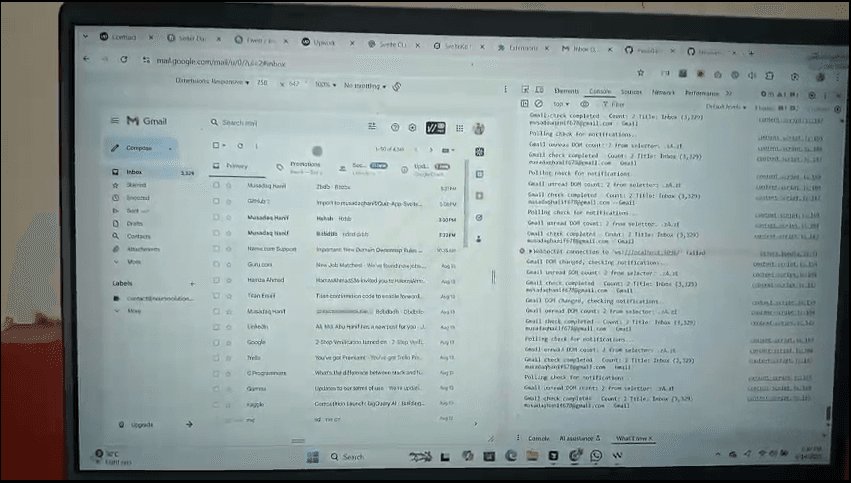Open Google Tasks side panel icon
Screen dimensions: 851x483
tap(479, 218)
